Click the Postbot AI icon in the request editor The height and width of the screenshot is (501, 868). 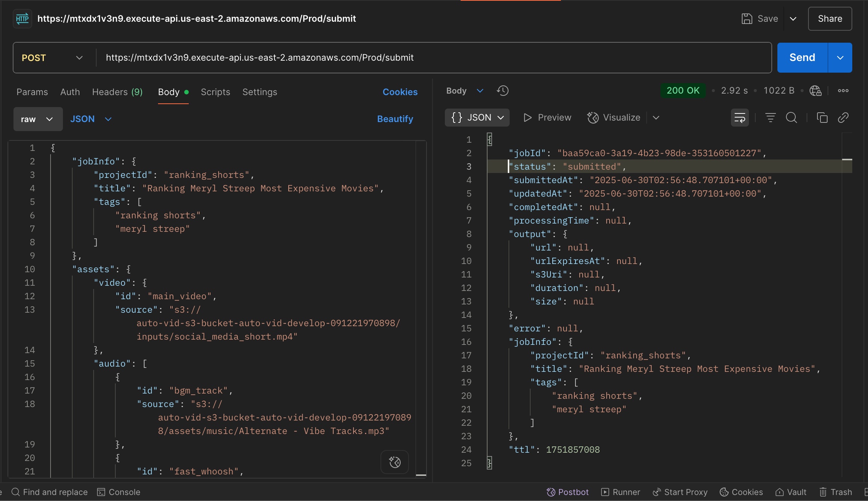point(395,462)
